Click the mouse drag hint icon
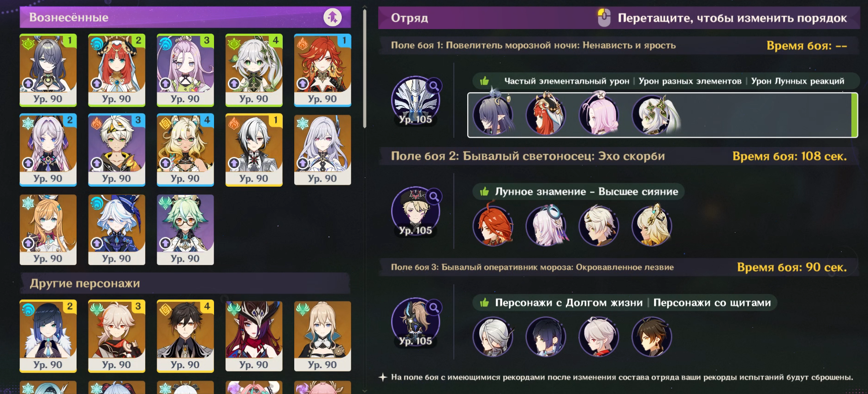This screenshot has height=394, width=868. (x=604, y=18)
